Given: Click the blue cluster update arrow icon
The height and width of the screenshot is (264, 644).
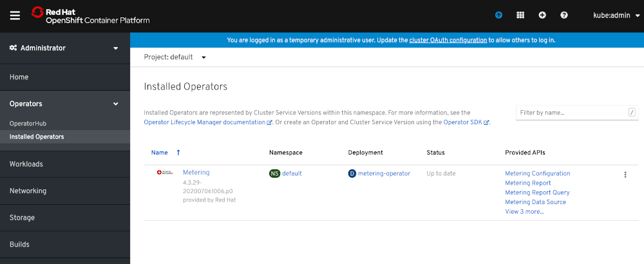Looking at the screenshot, I should click(498, 15).
